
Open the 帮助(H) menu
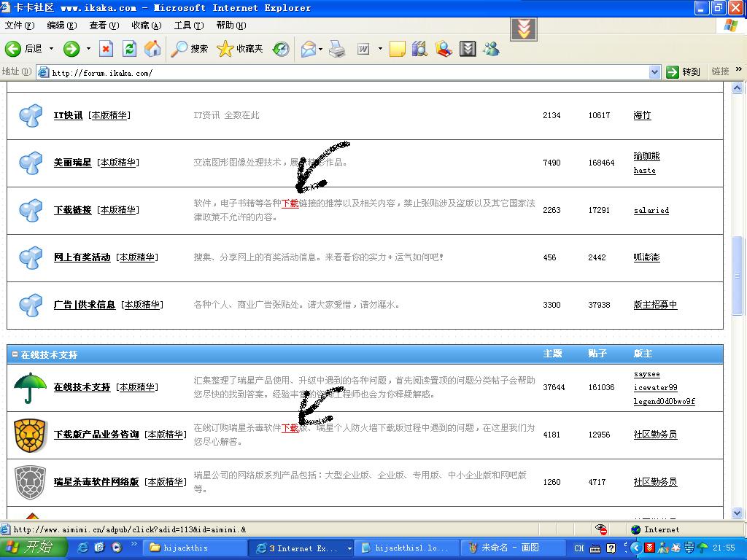tap(231, 26)
